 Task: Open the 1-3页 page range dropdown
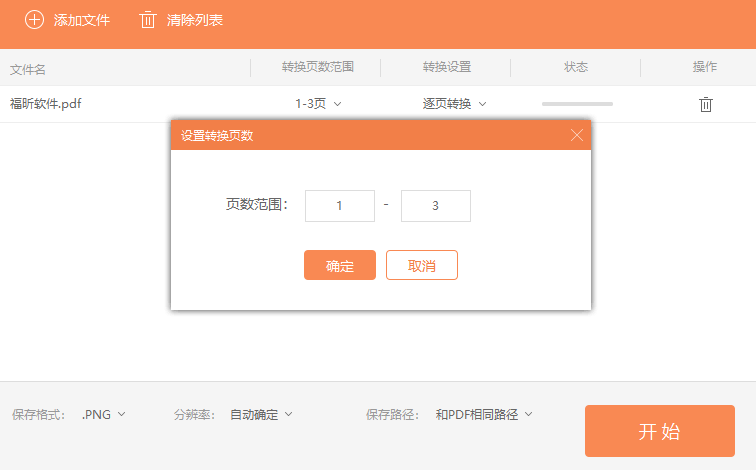318,104
